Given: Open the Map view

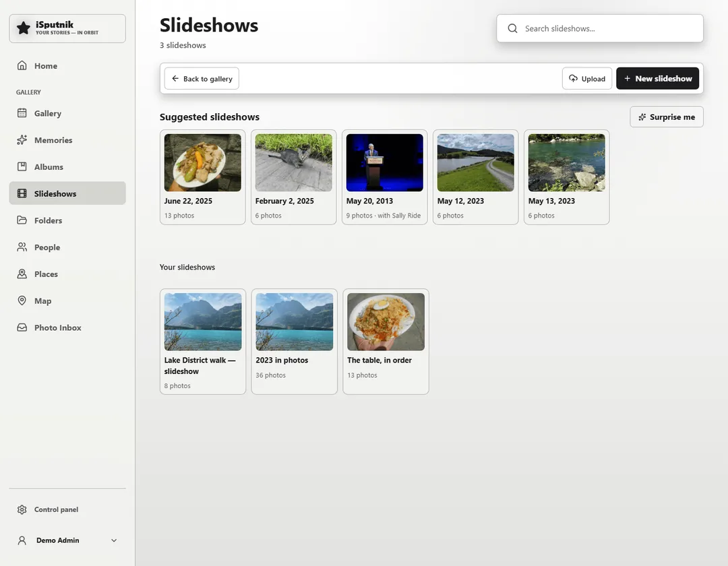Looking at the screenshot, I should (67, 301).
